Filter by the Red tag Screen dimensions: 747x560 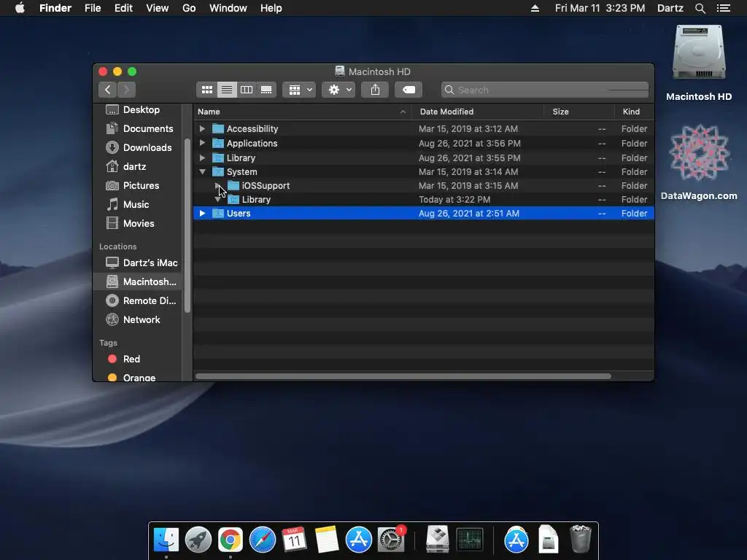138,359
